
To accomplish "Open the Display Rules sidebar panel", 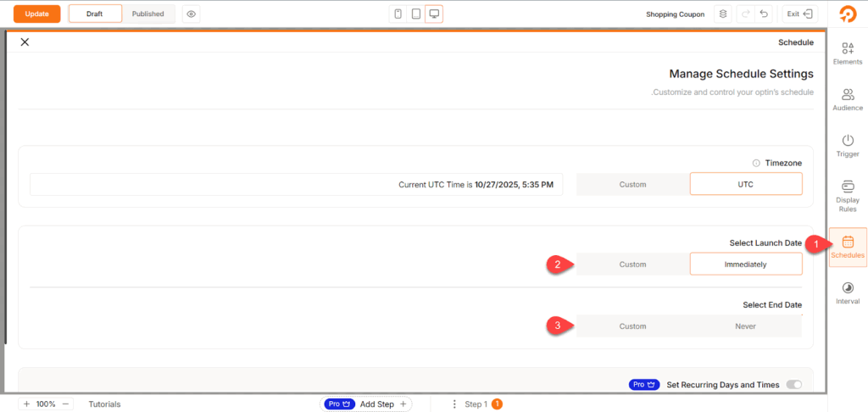I will pyautogui.click(x=848, y=196).
